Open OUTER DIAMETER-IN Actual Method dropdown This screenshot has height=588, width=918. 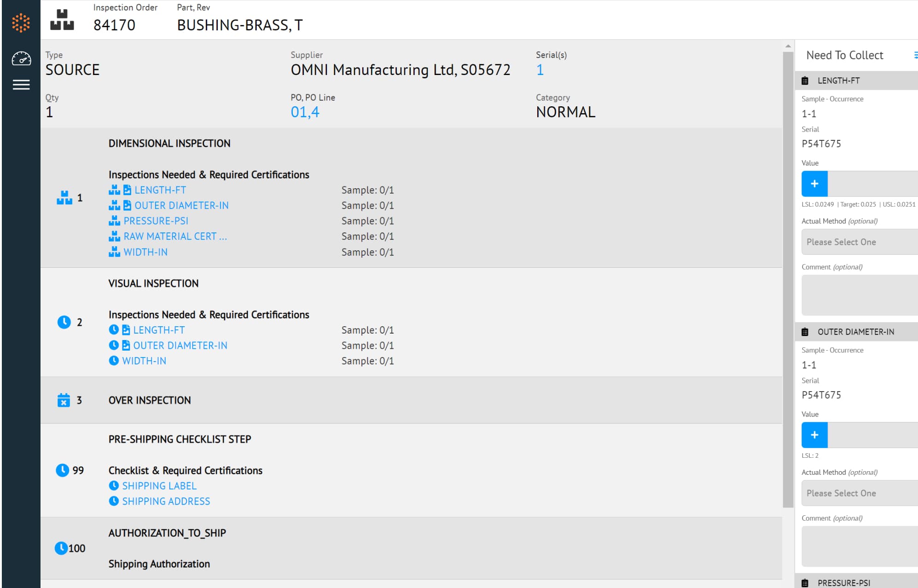tap(860, 493)
